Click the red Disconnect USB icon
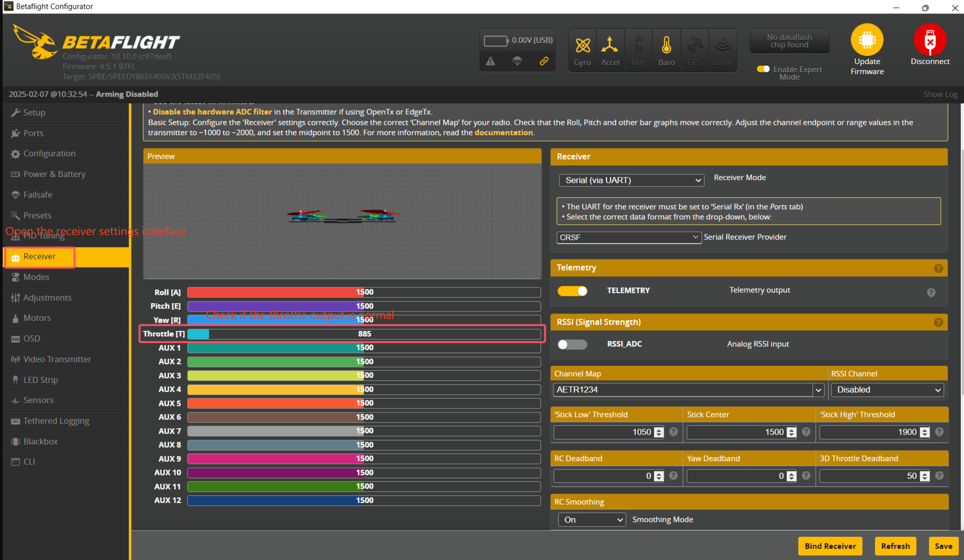Image resolution: width=964 pixels, height=560 pixels. (930, 40)
